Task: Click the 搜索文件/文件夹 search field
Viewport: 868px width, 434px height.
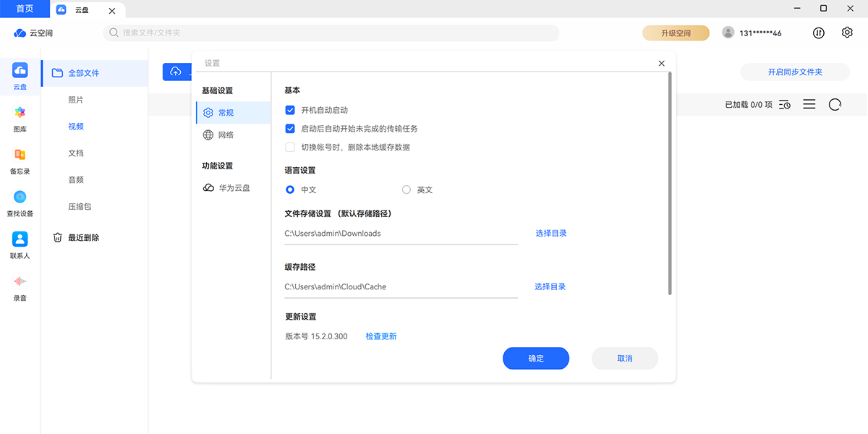Action: (333, 33)
